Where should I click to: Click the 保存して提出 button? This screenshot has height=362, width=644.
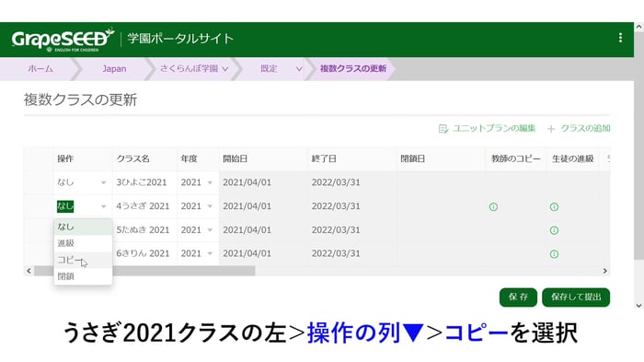coord(576,297)
